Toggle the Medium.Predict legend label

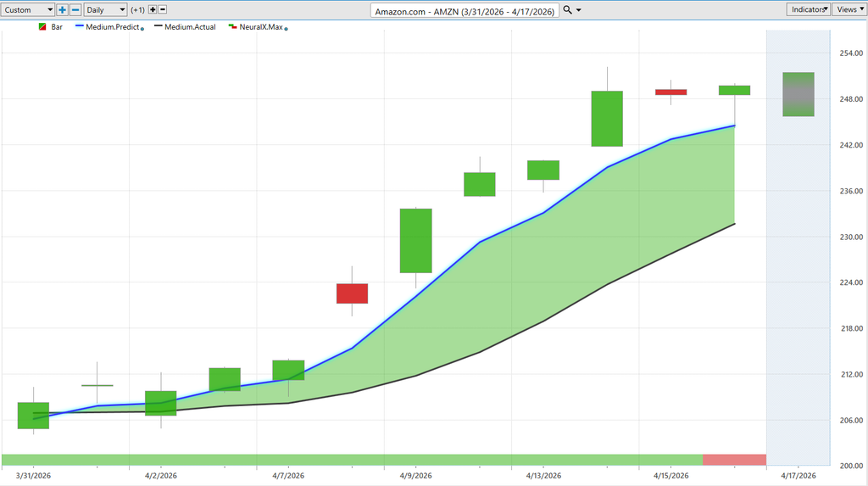click(114, 27)
